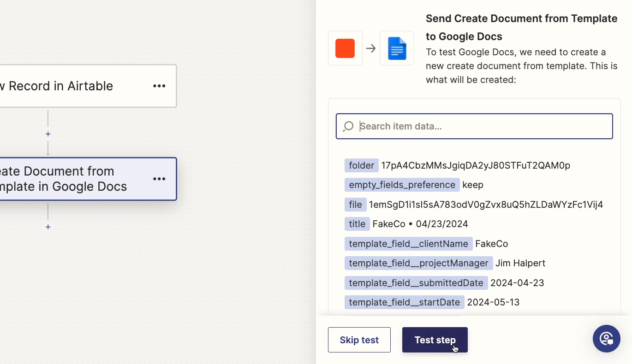Click the title value FakeCo • 04/23/2024
Screen dimensions: 632x364
coord(420,224)
